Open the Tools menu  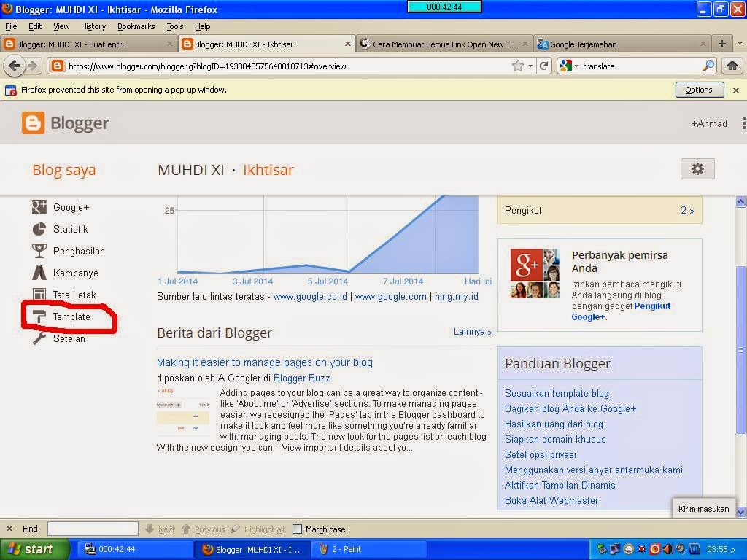point(175,26)
